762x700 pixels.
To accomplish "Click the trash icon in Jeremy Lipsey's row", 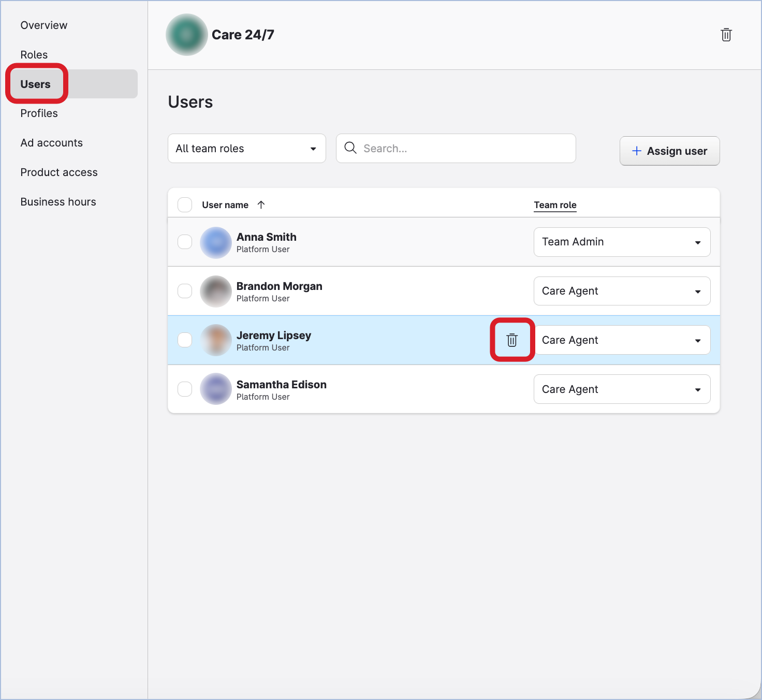I will (512, 340).
